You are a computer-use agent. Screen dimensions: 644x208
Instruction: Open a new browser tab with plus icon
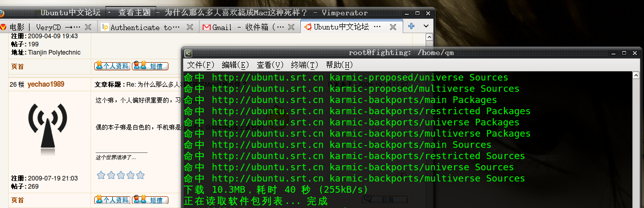coord(411,27)
